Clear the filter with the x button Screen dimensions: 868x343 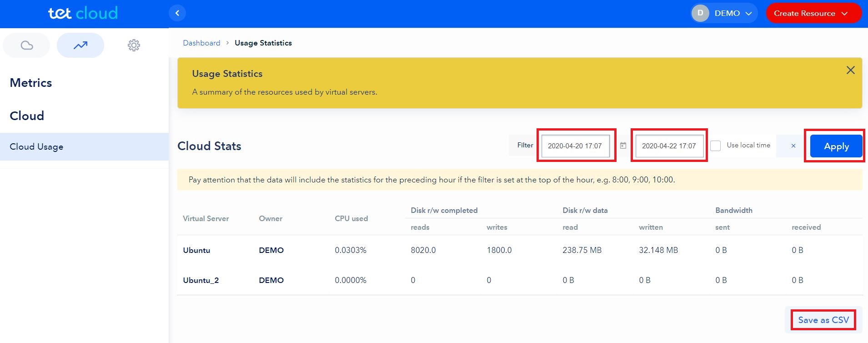pos(793,146)
